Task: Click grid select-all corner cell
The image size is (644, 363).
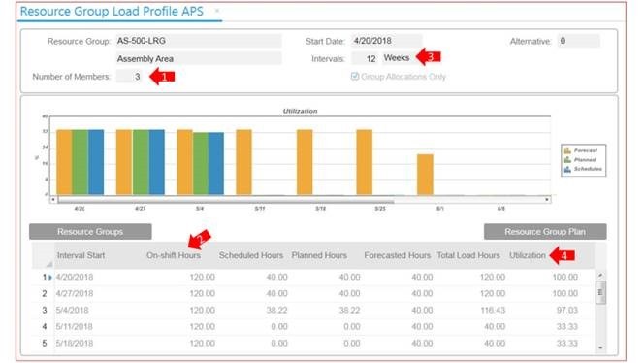Action: 43,255
